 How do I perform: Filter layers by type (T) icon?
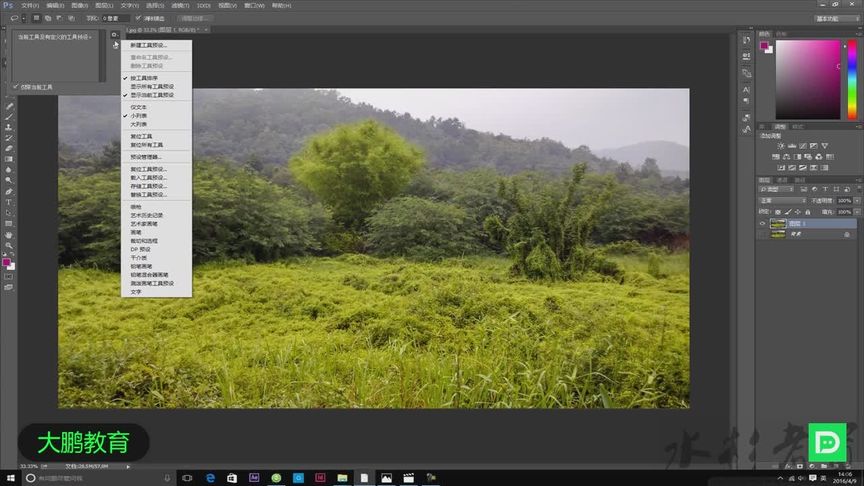pyautogui.click(x=825, y=190)
